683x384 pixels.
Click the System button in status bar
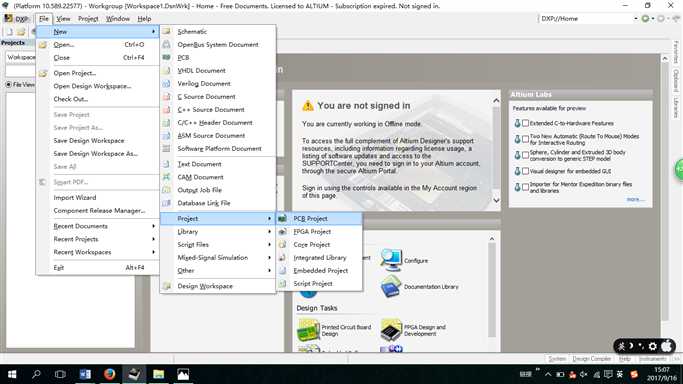[x=557, y=359]
